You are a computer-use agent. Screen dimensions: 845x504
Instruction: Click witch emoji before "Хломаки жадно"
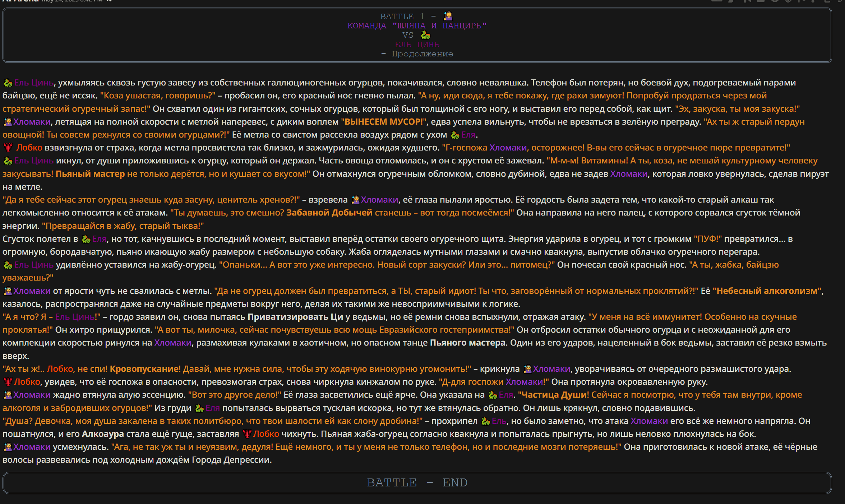click(x=8, y=395)
